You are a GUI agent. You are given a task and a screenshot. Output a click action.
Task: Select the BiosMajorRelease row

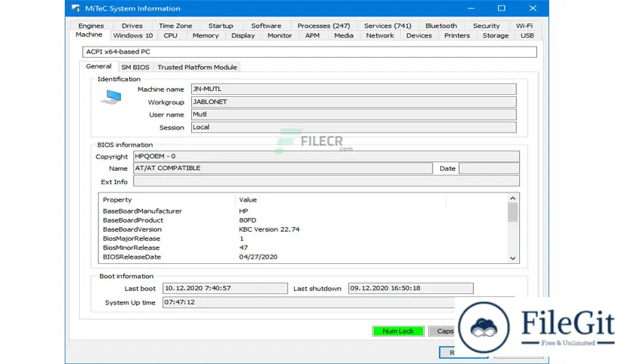(303, 238)
